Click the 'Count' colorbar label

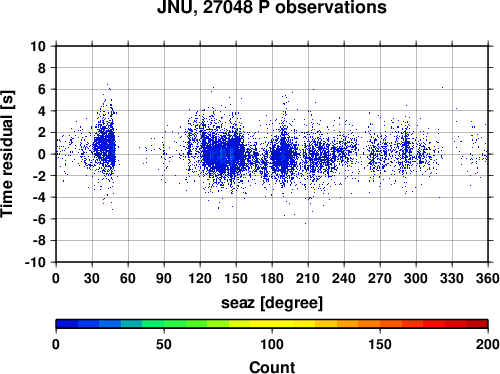(x=272, y=367)
